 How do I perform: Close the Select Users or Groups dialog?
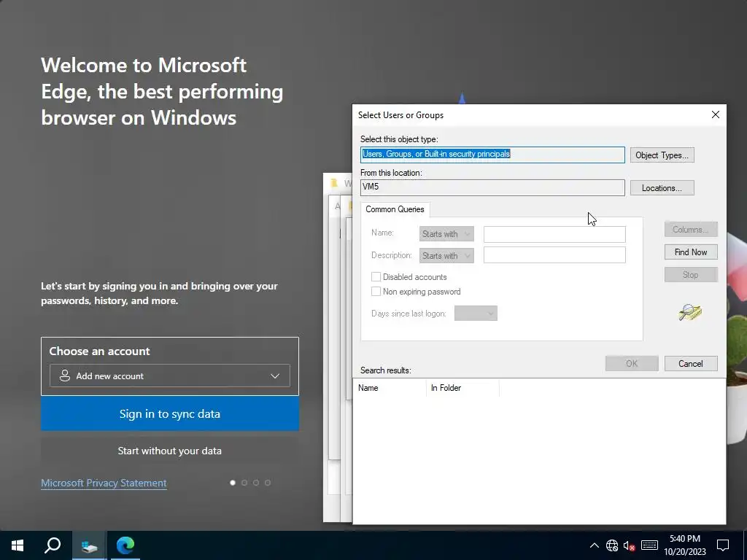(x=715, y=114)
